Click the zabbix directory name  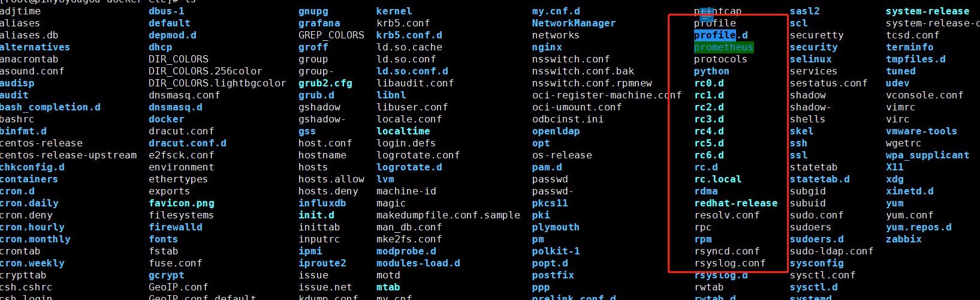tap(903, 239)
